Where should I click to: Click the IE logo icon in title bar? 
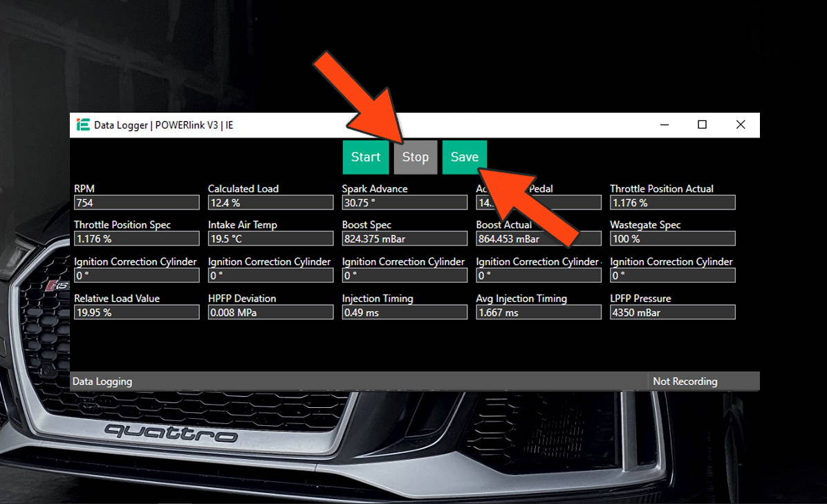[83, 125]
